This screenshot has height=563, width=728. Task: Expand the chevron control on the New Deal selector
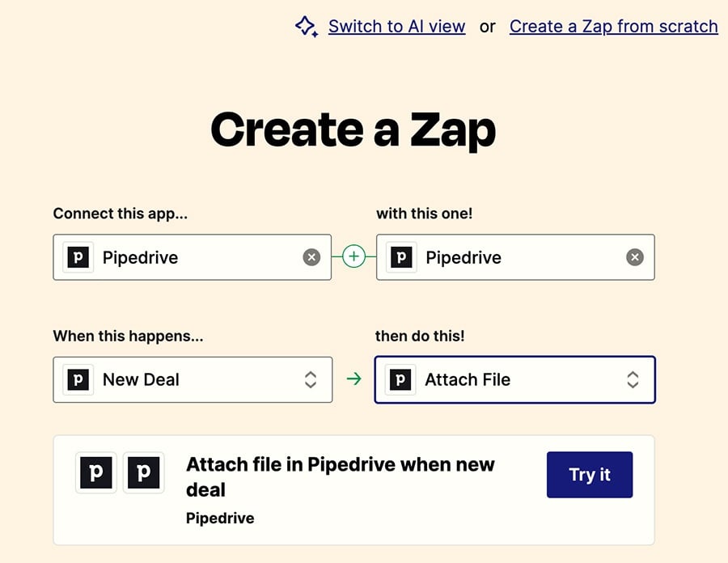(311, 379)
